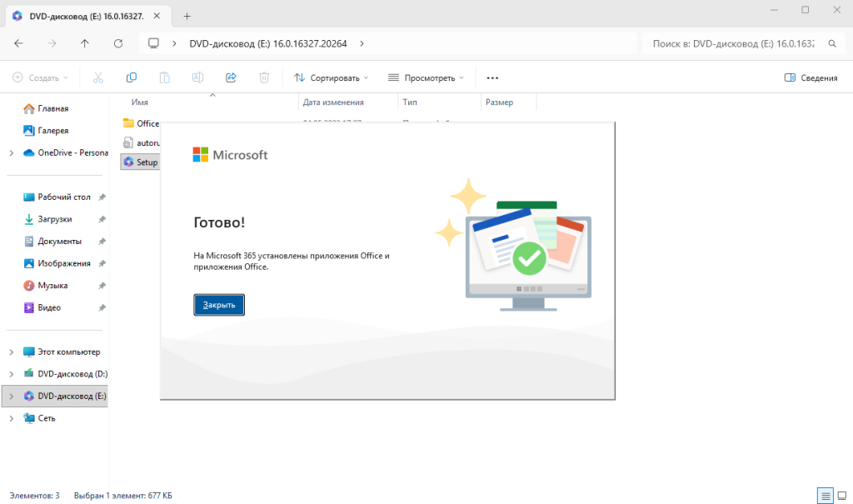Click the magnifier search icon
This screenshot has width=853, height=504.
pos(832,43)
